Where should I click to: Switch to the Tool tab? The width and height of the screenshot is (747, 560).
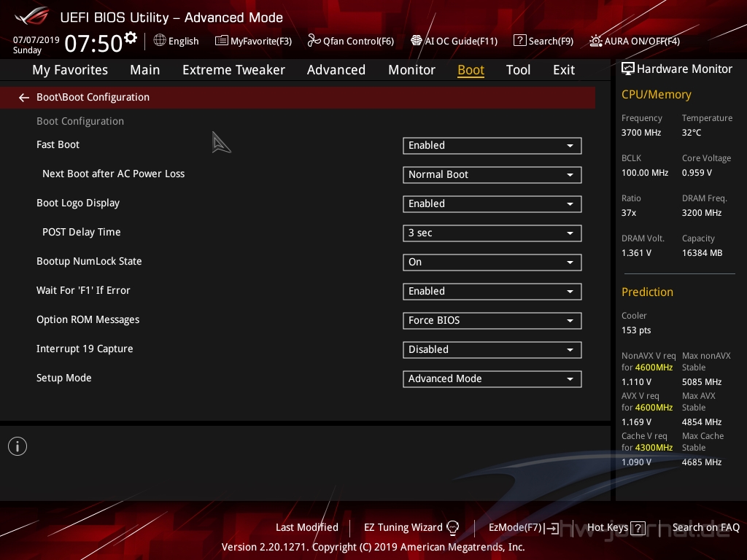click(x=518, y=70)
